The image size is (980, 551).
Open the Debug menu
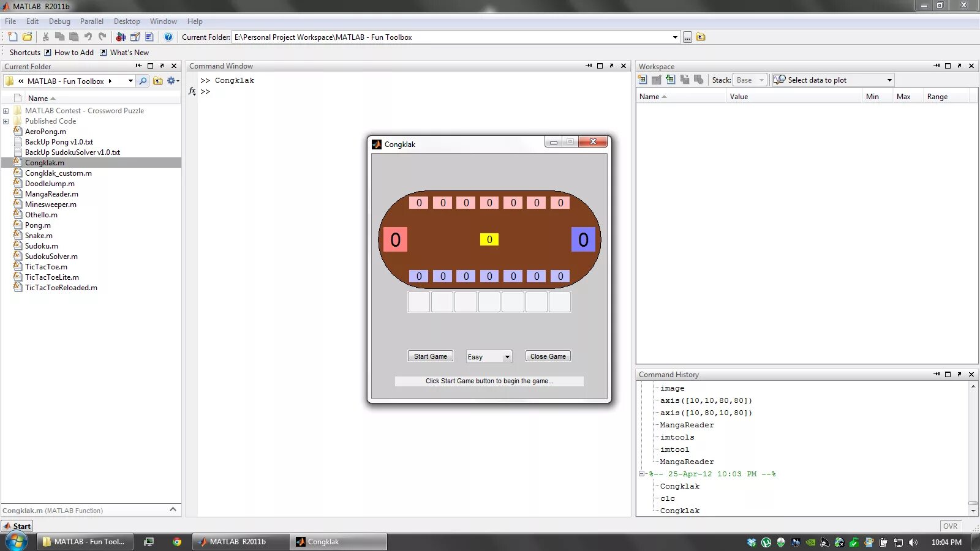pyautogui.click(x=59, y=21)
